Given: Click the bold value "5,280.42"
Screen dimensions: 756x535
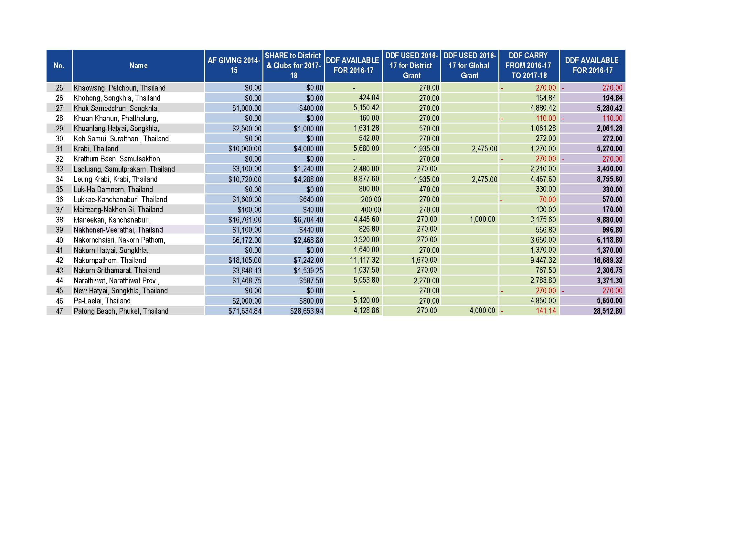Looking at the screenshot, I should coord(610,108).
